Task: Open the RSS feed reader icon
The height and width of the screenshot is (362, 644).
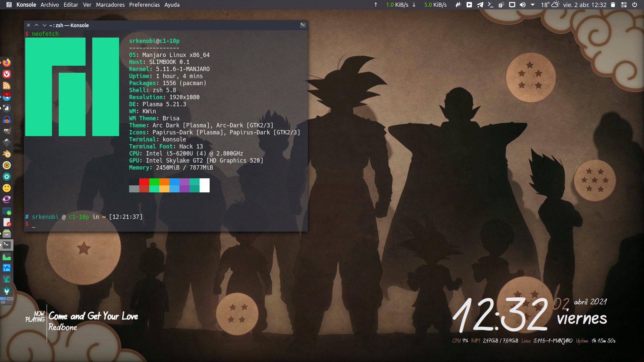Action: (x=7, y=85)
